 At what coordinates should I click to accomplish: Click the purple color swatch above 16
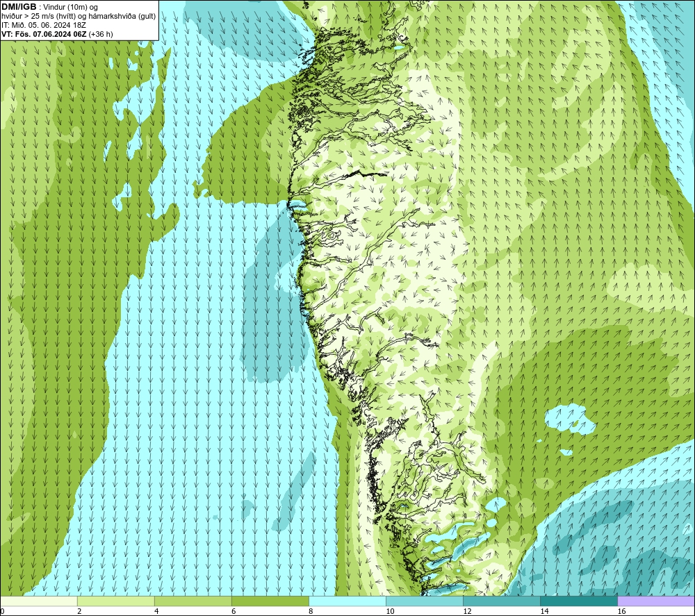coord(656,601)
